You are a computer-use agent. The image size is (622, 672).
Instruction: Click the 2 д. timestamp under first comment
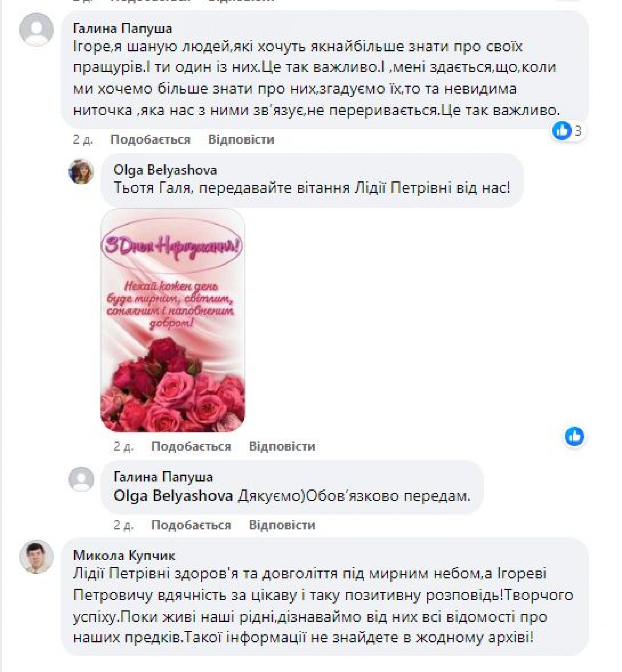83,139
